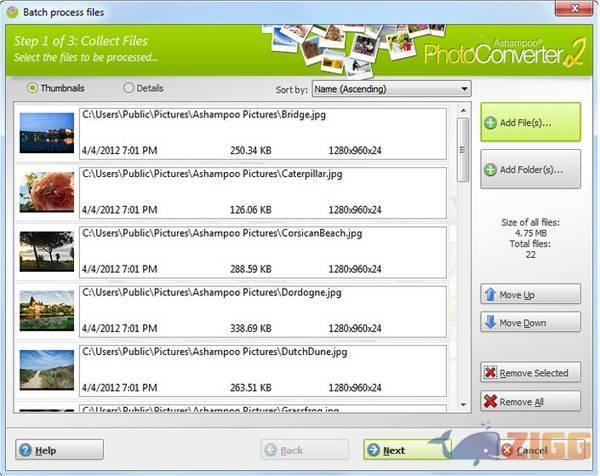Screen dimensions: 600x476
Task: Click the Remove Selected button
Action: coord(531,372)
